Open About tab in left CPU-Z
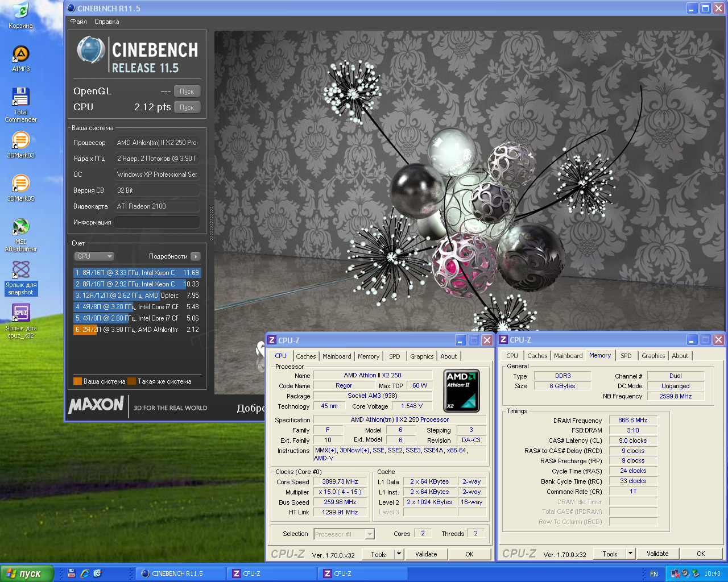Viewport: 728px width, 582px height. point(449,356)
